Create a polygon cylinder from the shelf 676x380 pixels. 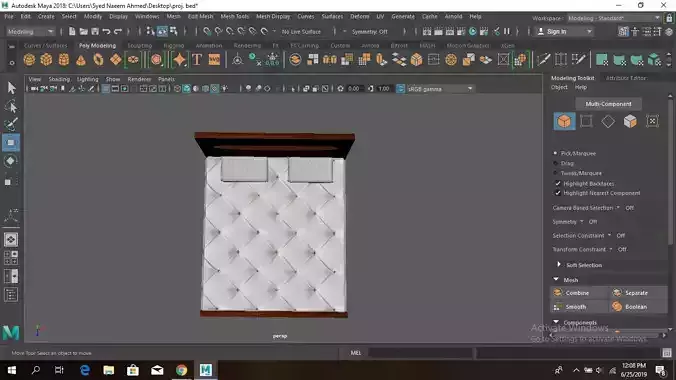[64, 60]
